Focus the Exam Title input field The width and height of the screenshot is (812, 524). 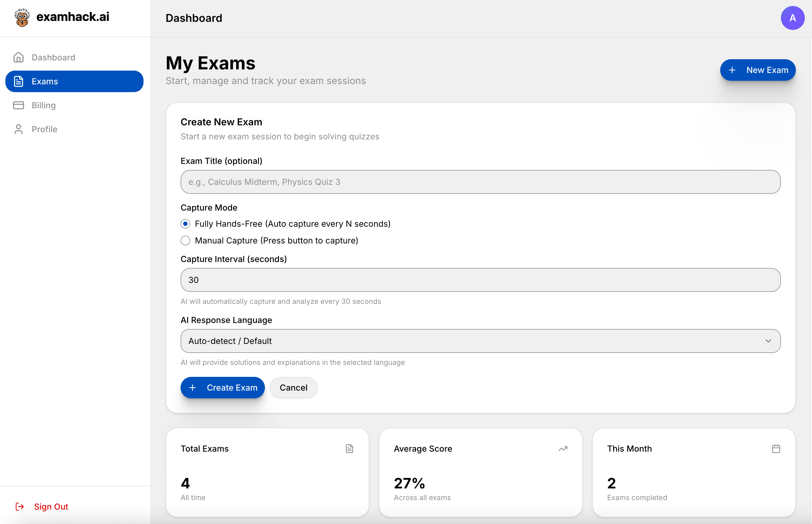point(480,182)
